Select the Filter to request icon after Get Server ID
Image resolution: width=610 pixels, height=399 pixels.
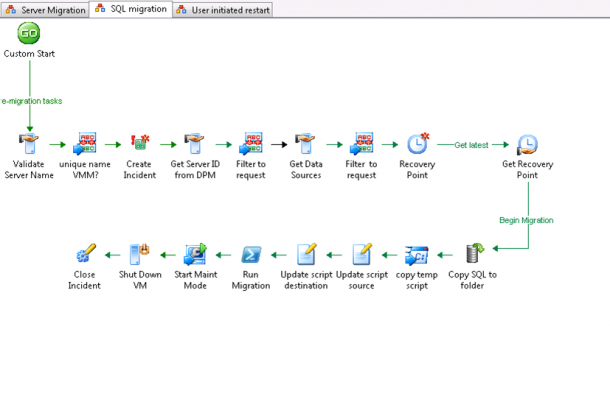251,144
